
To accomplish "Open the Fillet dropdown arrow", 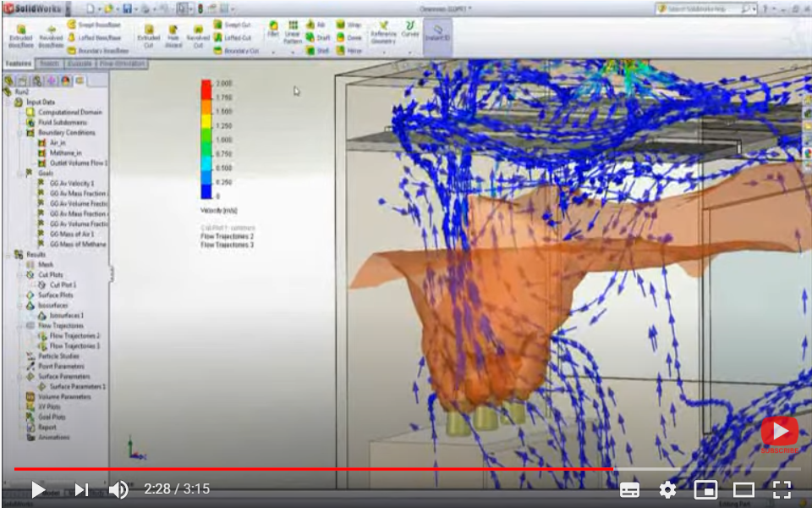I will pyautogui.click(x=273, y=52).
